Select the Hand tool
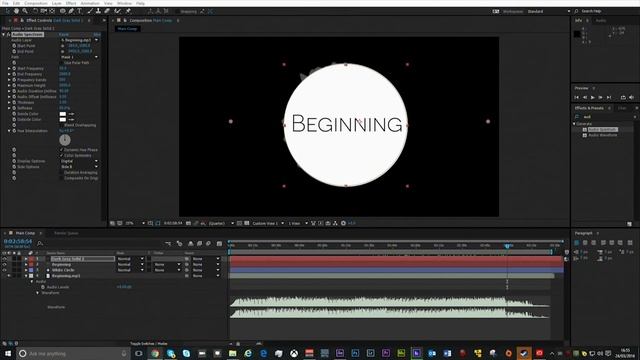640x360 pixels. point(16,11)
